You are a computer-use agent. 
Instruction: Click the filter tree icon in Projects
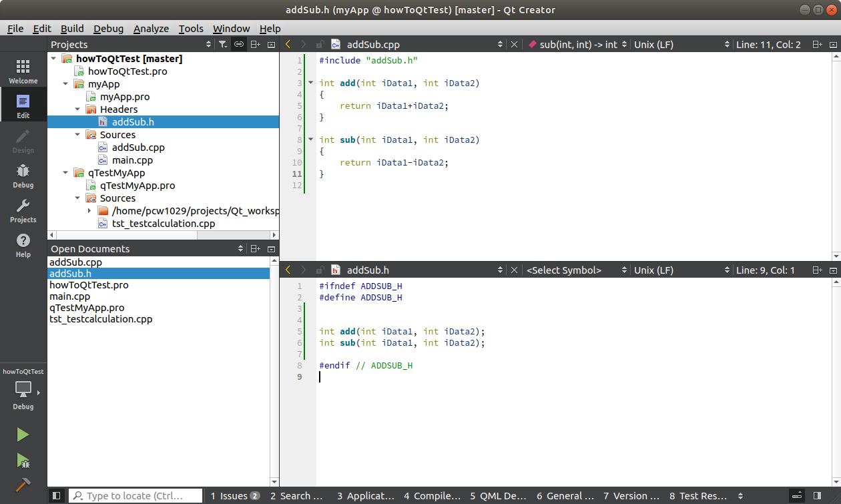pos(223,45)
